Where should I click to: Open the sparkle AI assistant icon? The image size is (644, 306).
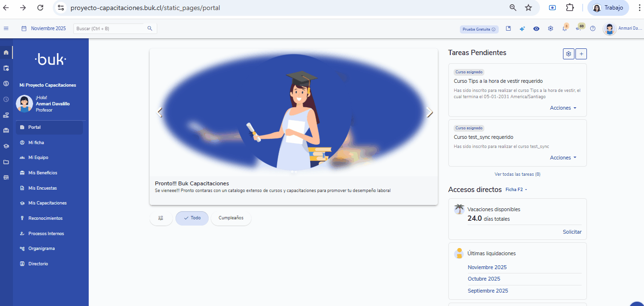coord(522,29)
